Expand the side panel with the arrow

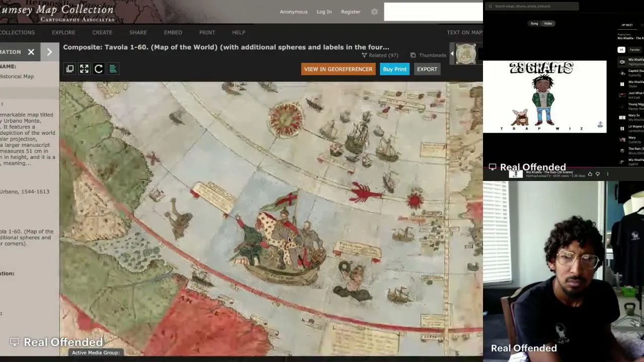[x=49, y=52]
